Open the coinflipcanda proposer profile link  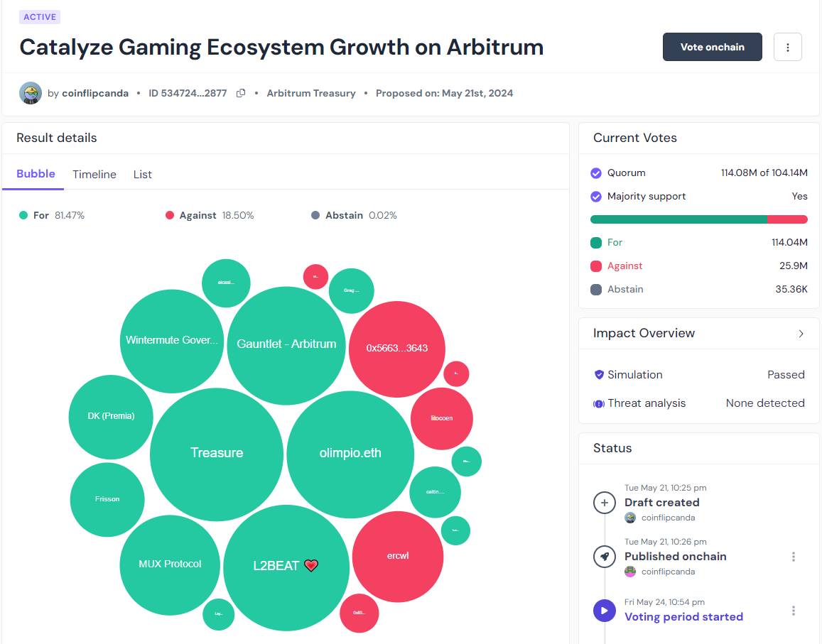pos(95,93)
